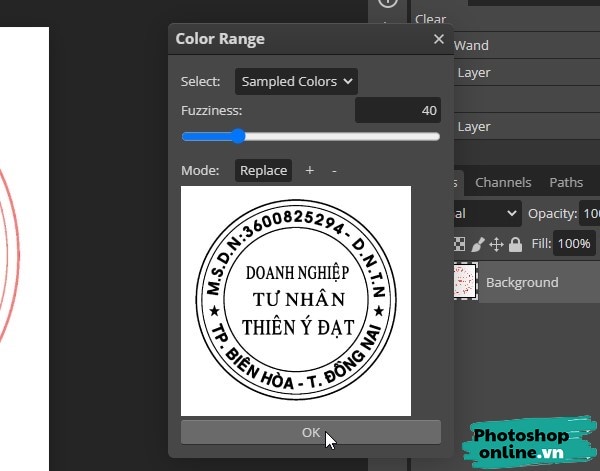Switch to the Channels tab
Screen dimensions: 600x471
tap(503, 183)
